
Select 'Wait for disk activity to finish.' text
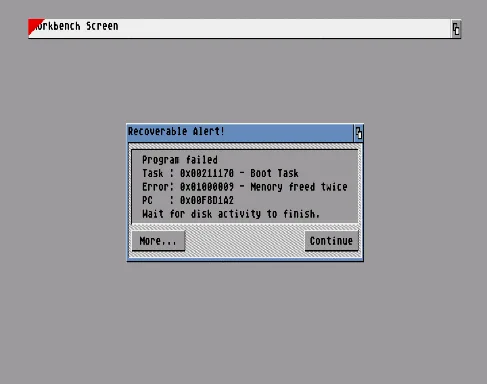pos(231,214)
